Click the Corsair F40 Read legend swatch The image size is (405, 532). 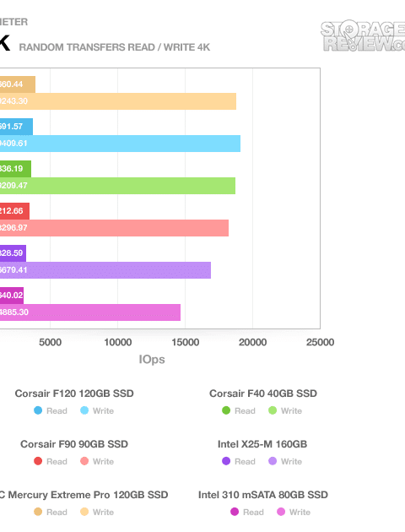pos(226,410)
